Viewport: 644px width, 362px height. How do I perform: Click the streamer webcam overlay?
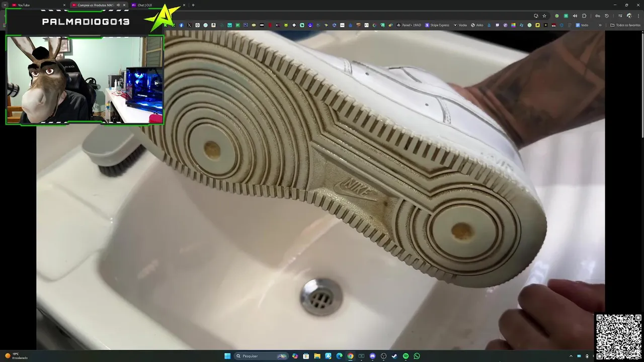[x=85, y=79]
